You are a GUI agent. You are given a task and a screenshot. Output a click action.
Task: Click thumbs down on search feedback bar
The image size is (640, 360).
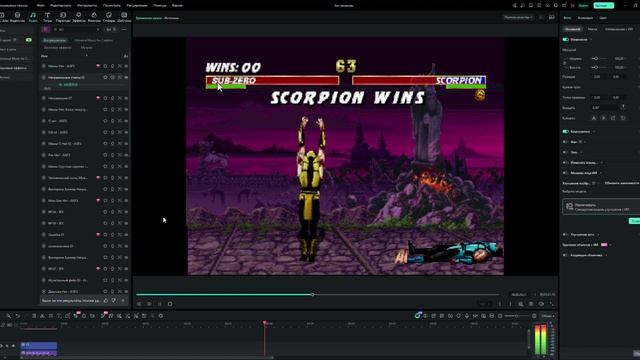114,300
